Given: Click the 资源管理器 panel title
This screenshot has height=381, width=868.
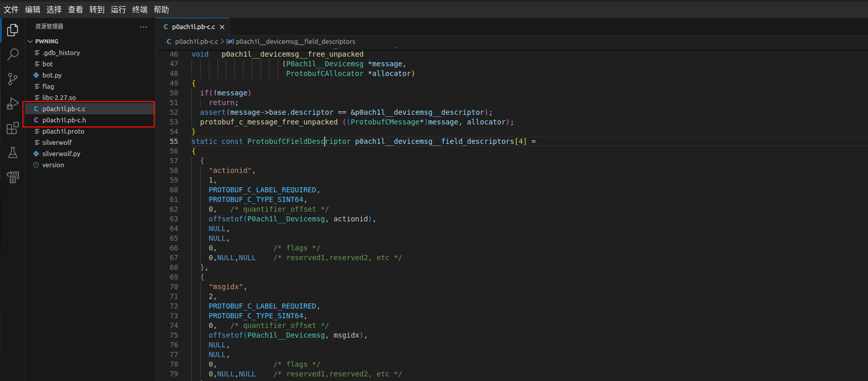Looking at the screenshot, I should (x=49, y=27).
